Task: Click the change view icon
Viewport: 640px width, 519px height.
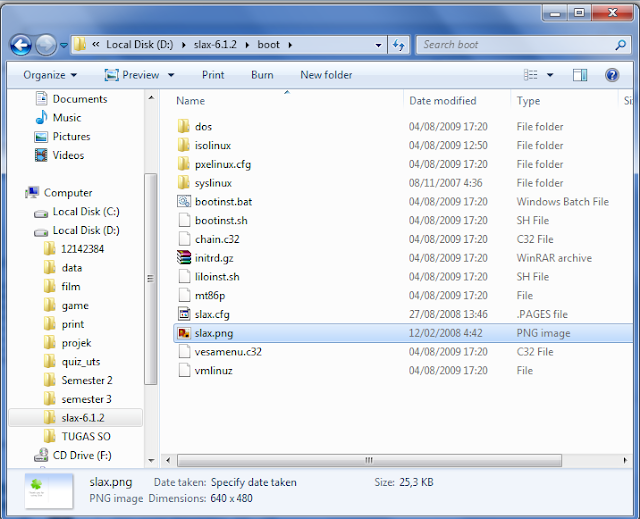Action: point(531,75)
